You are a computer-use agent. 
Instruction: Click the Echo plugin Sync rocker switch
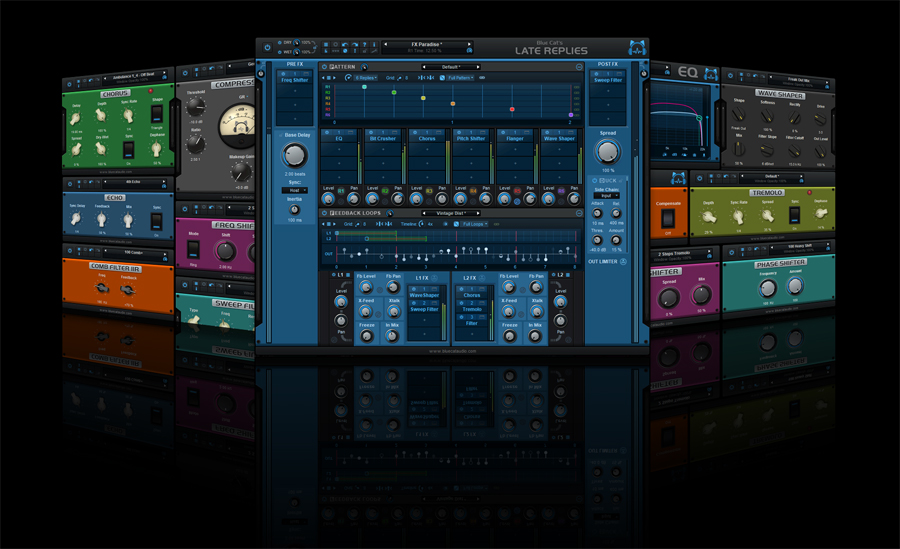click(156, 221)
